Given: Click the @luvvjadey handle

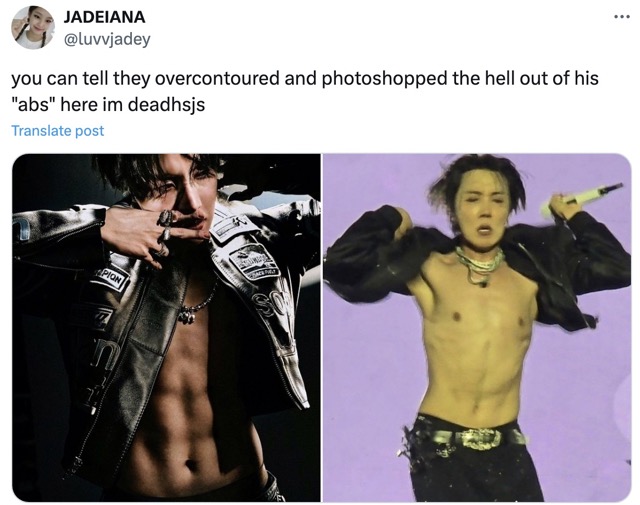Looking at the screenshot, I should (x=107, y=40).
